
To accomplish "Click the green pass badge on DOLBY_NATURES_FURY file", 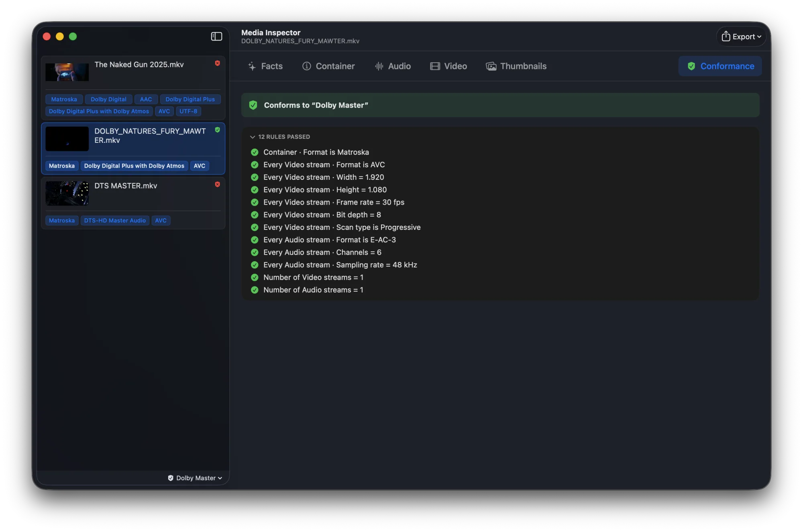I will coord(217,130).
